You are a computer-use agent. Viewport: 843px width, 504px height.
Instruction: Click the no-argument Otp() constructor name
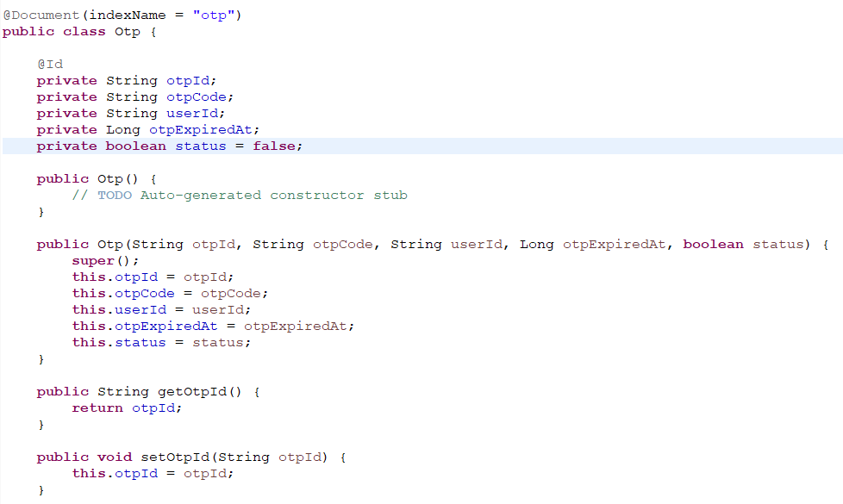tap(110, 179)
